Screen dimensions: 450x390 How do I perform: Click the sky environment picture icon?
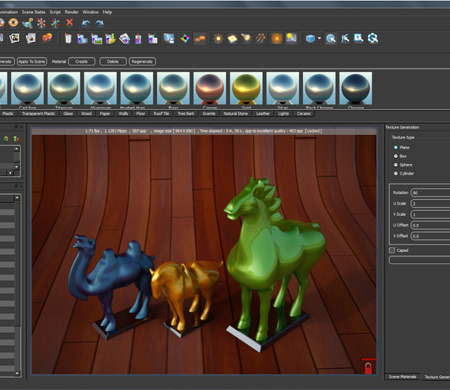(x=291, y=38)
